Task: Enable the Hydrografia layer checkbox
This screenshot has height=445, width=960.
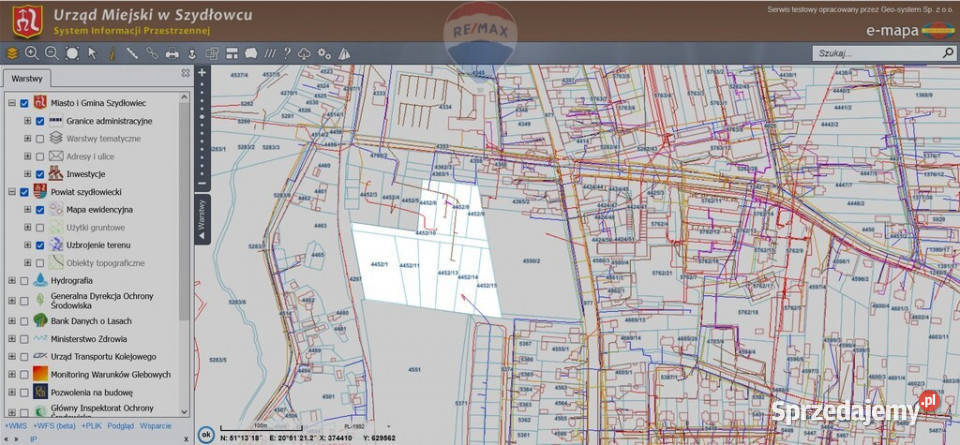Action: pos(24,280)
